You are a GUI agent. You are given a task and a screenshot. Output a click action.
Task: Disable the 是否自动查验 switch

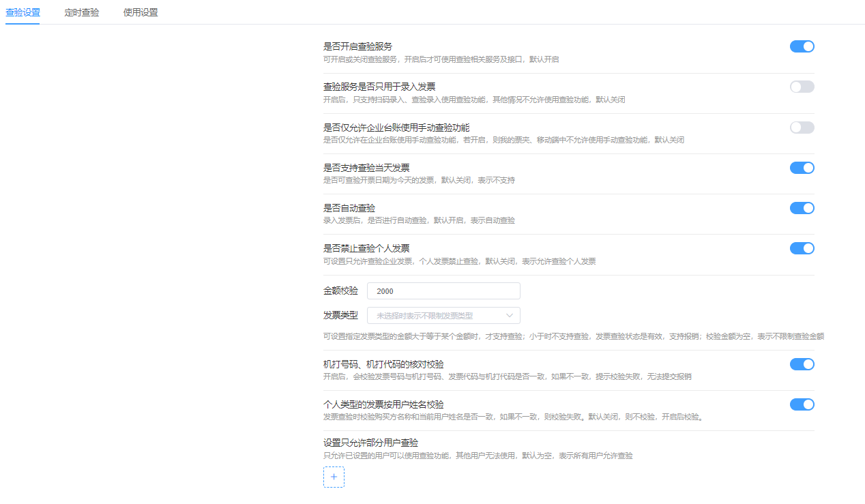click(x=802, y=208)
